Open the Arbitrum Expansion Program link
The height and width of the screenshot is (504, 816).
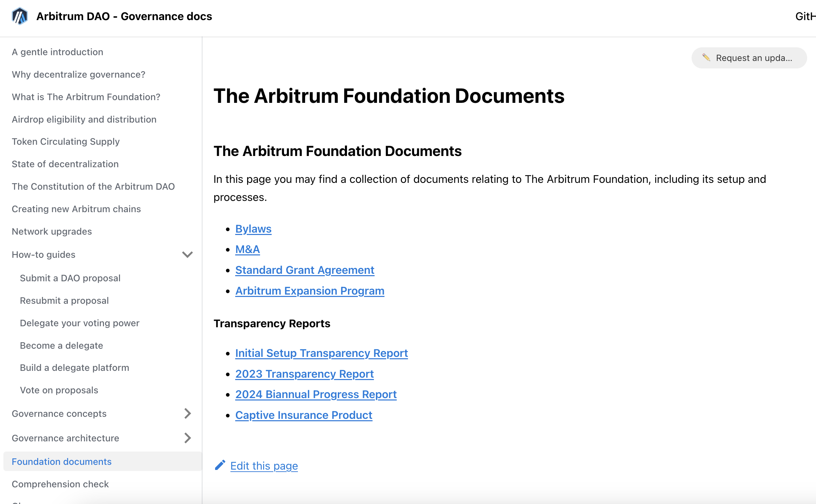click(x=310, y=291)
